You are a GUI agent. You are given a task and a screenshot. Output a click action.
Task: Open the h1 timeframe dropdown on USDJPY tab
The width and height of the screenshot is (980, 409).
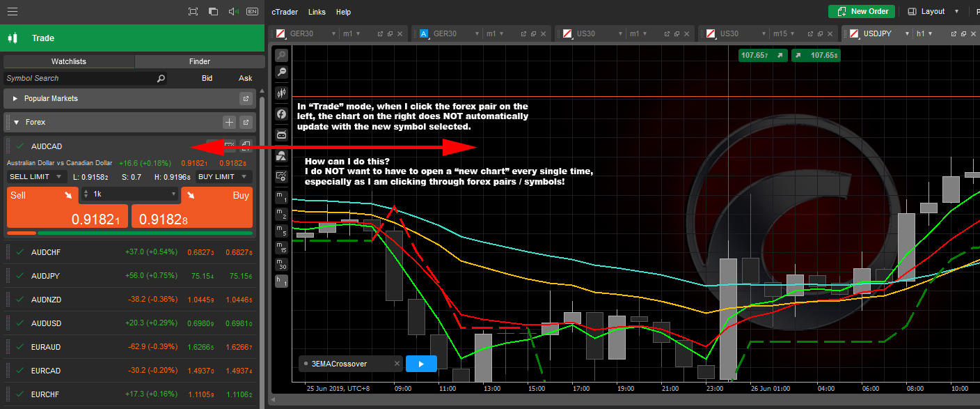click(931, 33)
